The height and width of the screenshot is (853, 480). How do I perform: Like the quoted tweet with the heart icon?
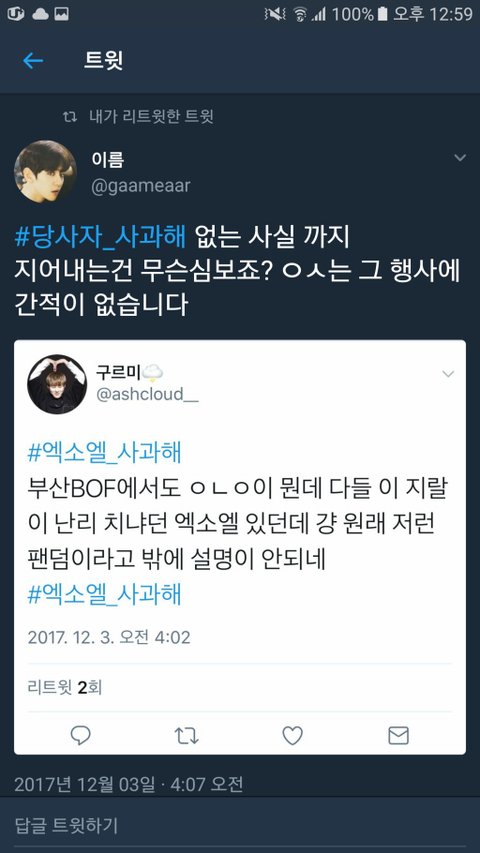click(x=292, y=735)
